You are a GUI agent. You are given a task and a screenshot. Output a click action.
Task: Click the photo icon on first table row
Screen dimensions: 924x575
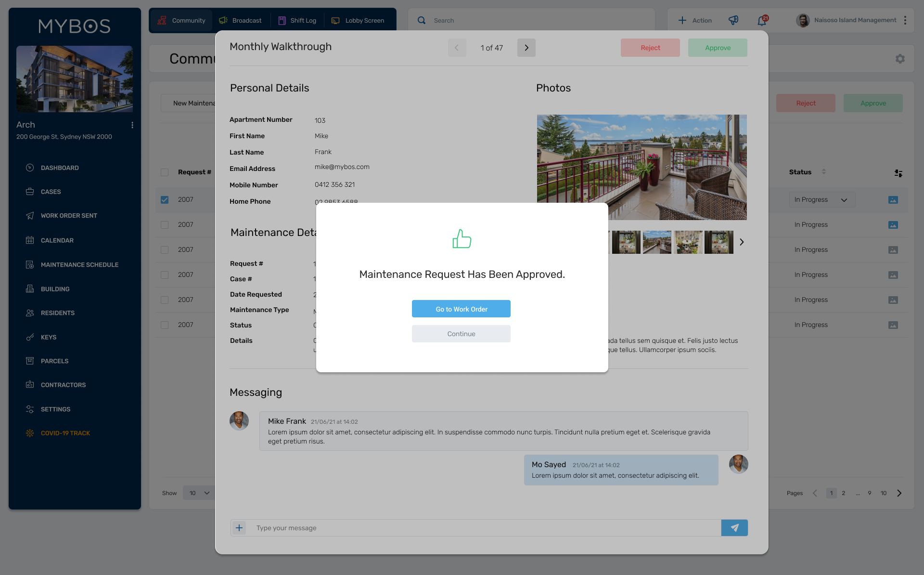pos(893,200)
